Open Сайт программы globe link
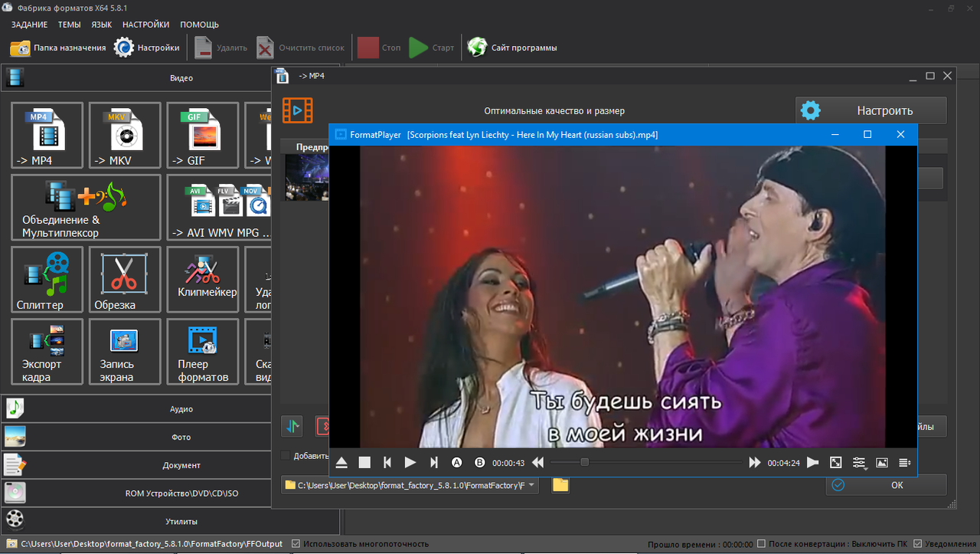980x554 pixels. (511, 48)
